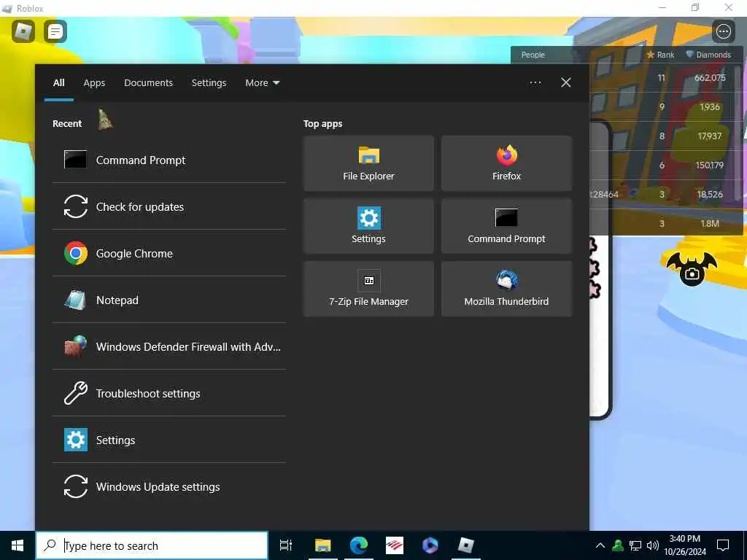Click the Rank column header in leaderboard
Viewport: 747px width, 560px height.
(660, 55)
